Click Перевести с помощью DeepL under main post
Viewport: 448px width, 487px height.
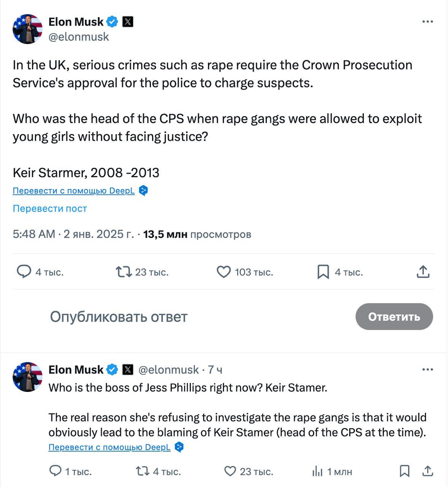(73, 191)
